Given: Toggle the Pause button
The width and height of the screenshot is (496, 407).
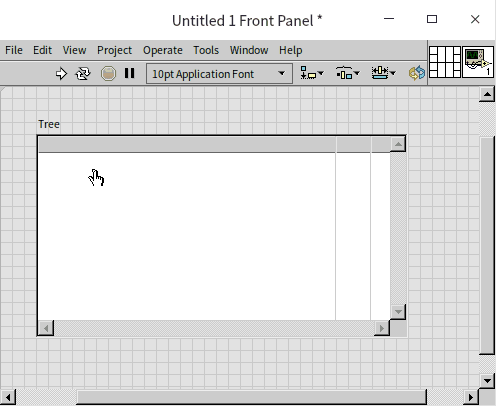Looking at the screenshot, I should point(130,73).
